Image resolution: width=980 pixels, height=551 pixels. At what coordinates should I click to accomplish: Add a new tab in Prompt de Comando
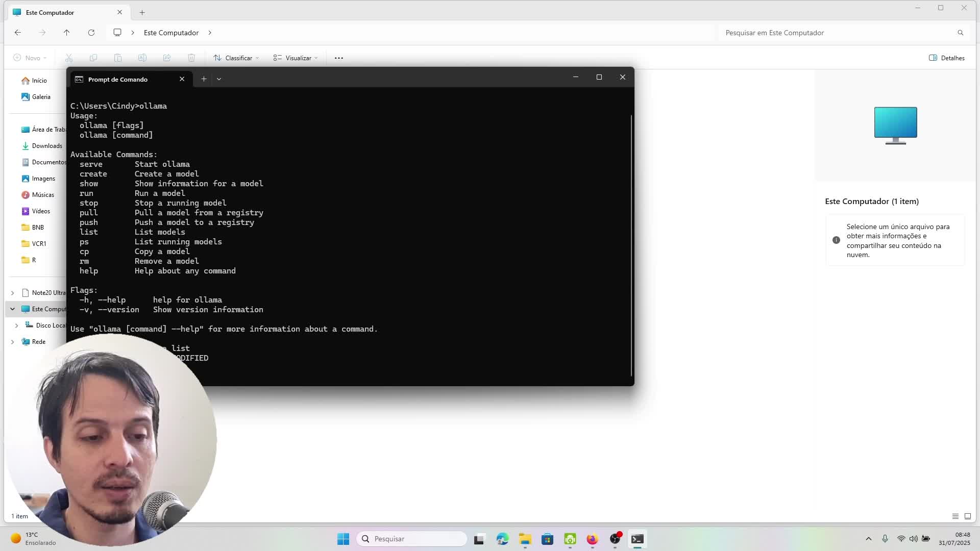pyautogui.click(x=204, y=79)
